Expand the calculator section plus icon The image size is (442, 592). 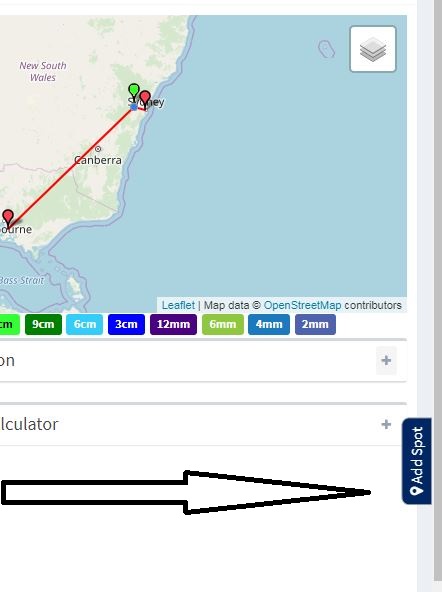pyautogui.click(x=386, y=424)
